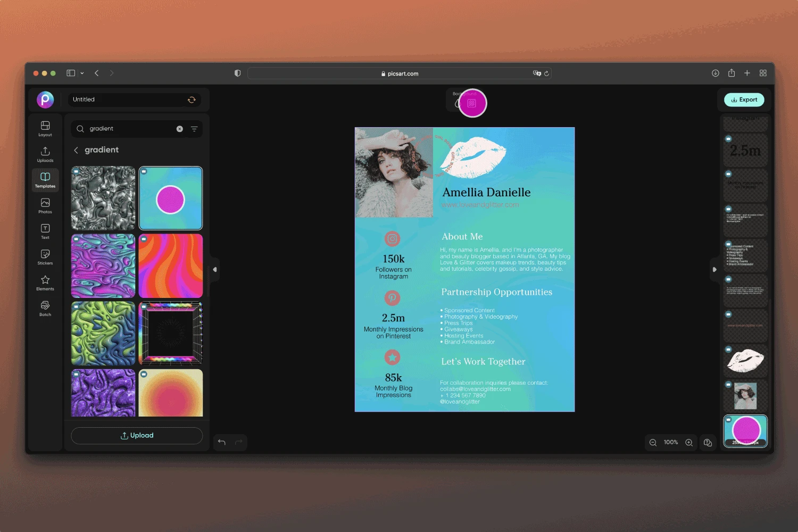Open the Photos panel

[x=45, y=205]
